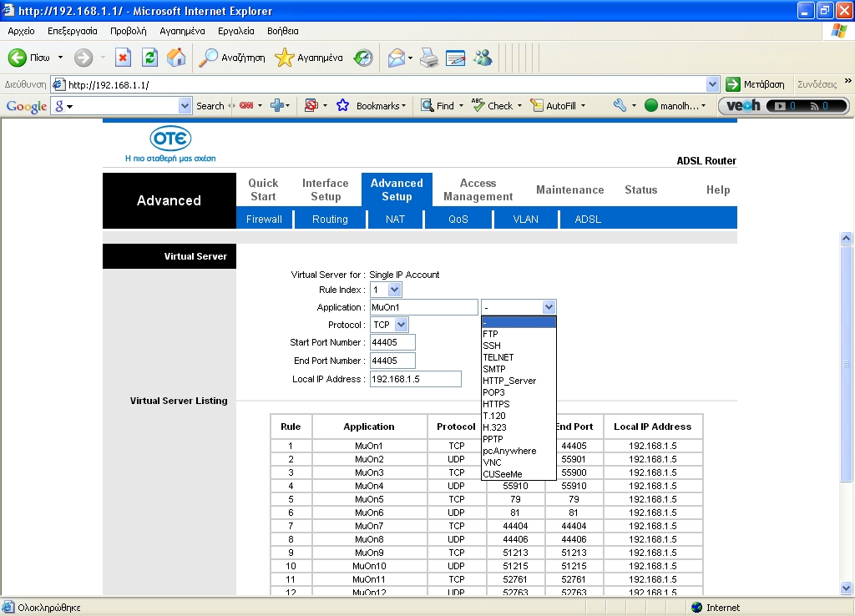Viewport: 855px width, 616px height.
Task: Click the Συνδέσεις links toolbar label
Action: pyautogui.click(x=817, y=84)
